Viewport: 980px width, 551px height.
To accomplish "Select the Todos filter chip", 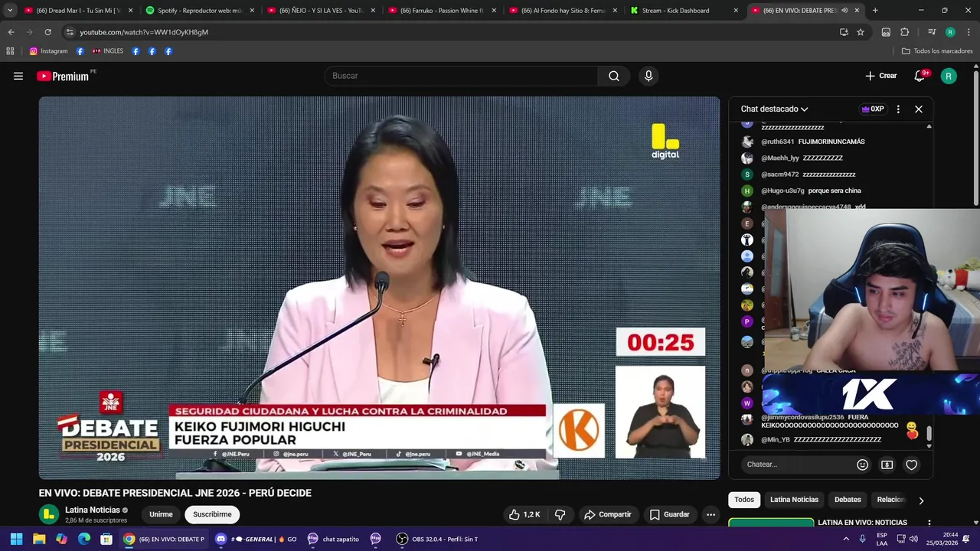I will pyautogui.click(x=744, y=500).
